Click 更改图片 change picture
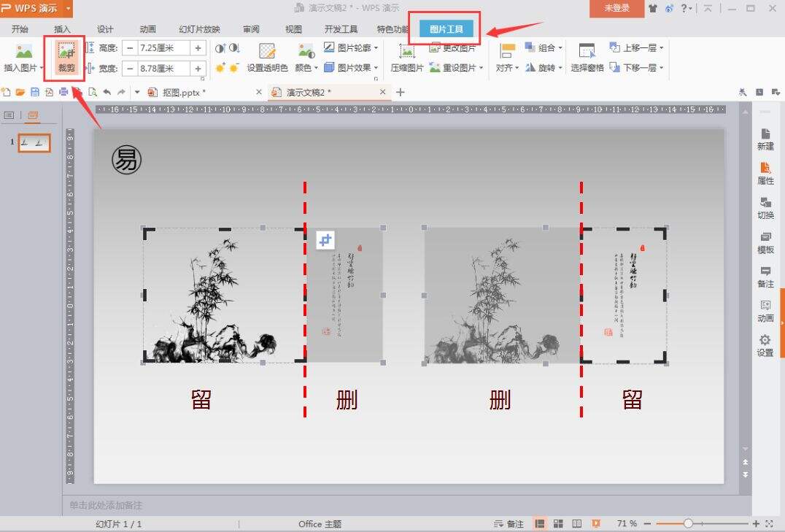 [x=452, y=48]
